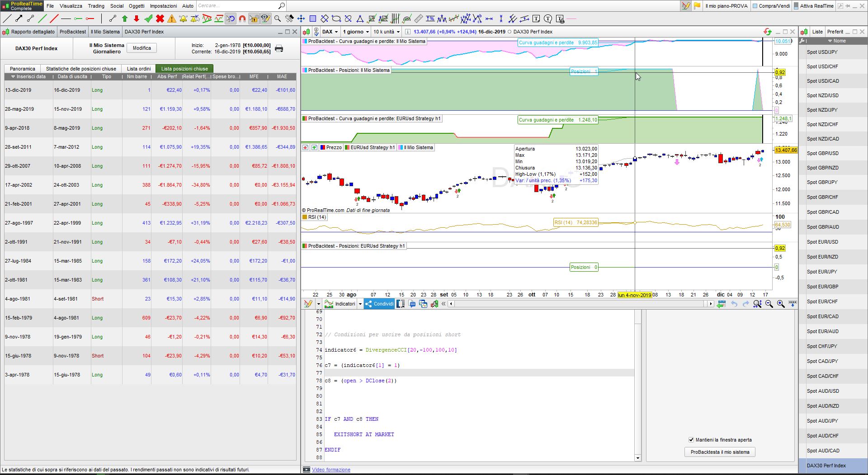Image resolution: width=868 pixels, height=475 pixels.
Task: Click the yellow warning triangle alert icon
Action: tap(172, 19)
